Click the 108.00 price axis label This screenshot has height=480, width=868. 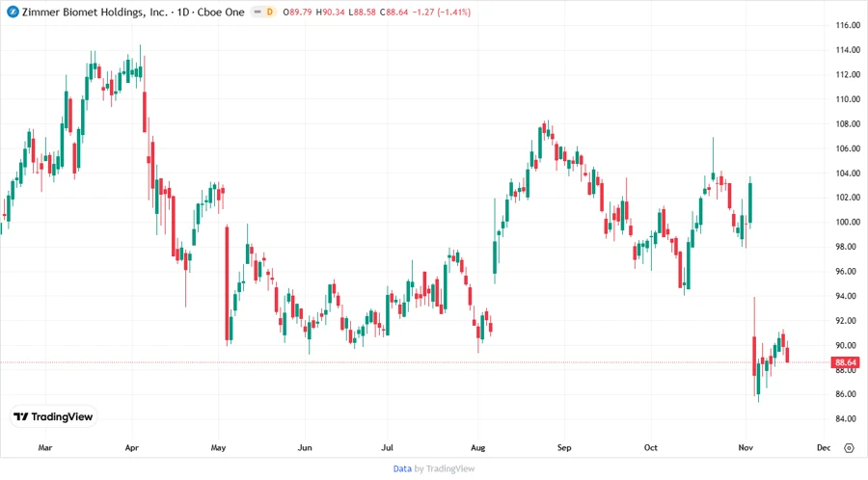pos(848,124)
